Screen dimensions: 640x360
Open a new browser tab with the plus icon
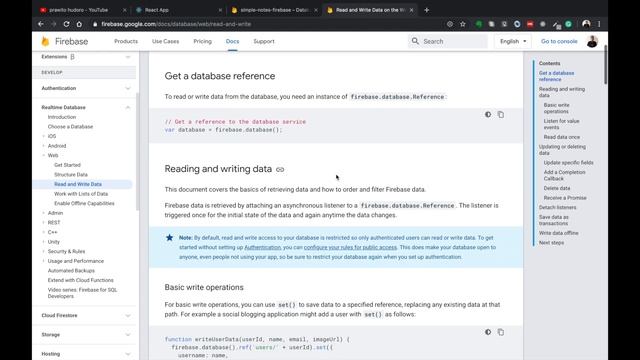point(427,10)
